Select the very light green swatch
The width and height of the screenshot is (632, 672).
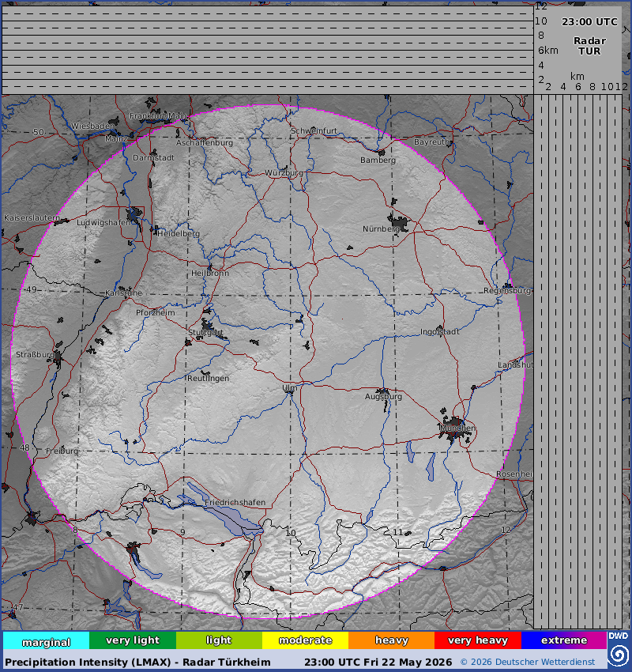click(133, 640)
